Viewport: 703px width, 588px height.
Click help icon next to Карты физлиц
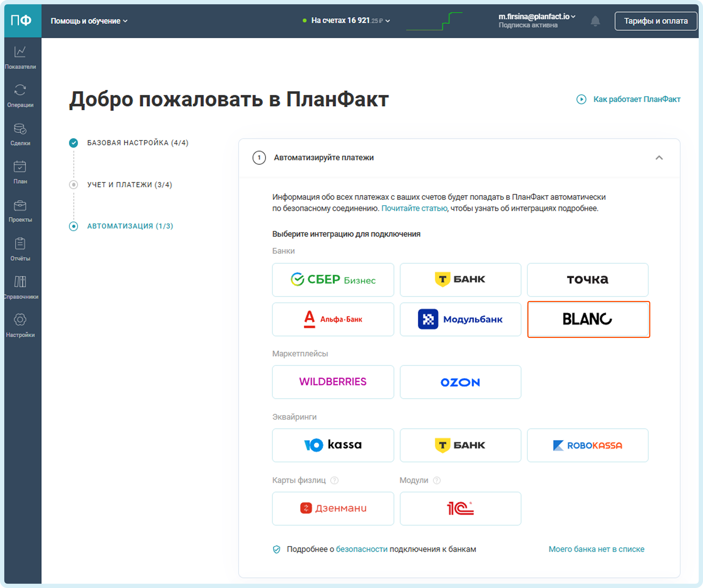pos(334,480)
